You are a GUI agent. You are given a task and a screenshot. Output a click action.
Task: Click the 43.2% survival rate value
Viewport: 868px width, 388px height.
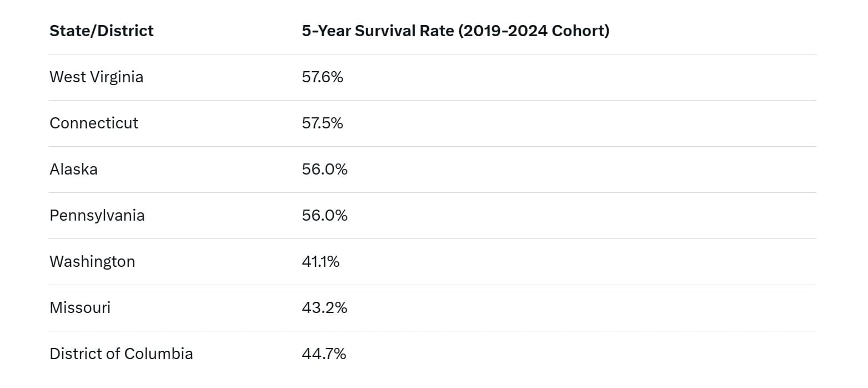coord(325,307)
